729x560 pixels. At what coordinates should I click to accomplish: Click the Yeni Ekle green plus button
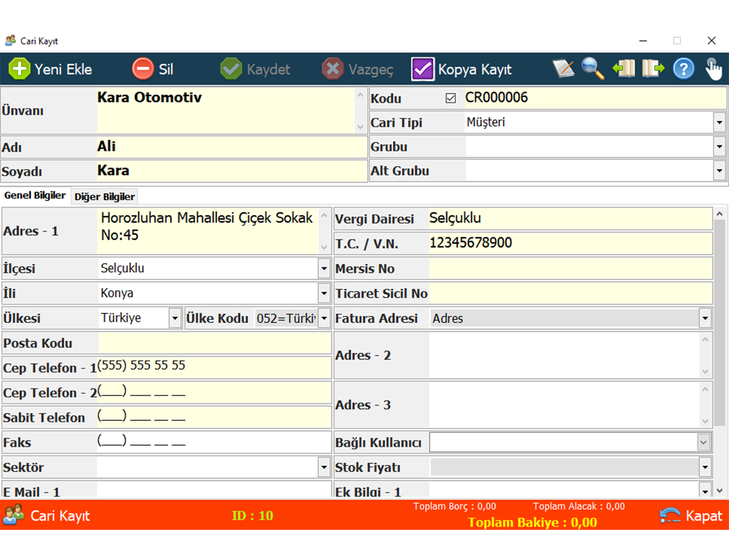(50, 69)
